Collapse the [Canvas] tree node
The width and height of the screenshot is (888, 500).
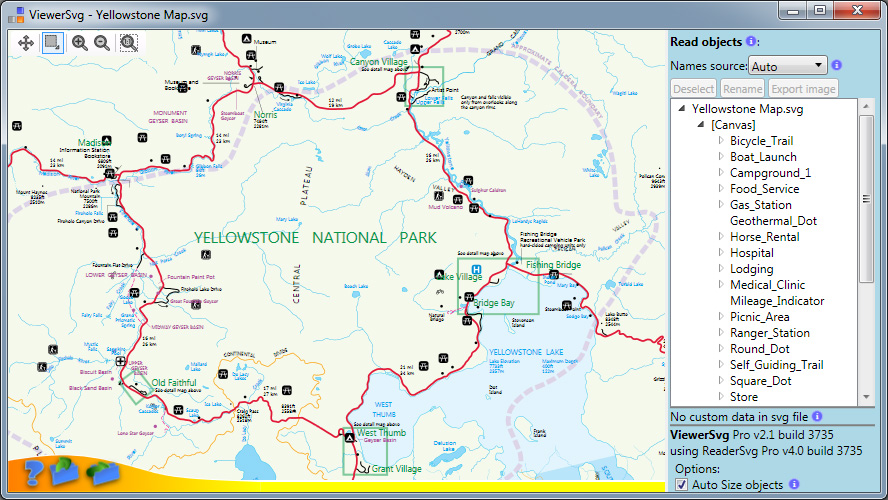701,124
